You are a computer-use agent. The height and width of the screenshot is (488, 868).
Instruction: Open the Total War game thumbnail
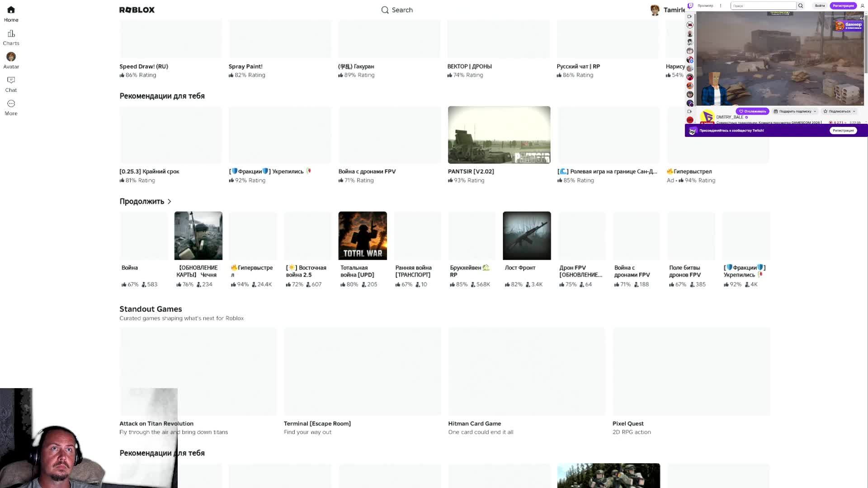pyautogui.click(x=363, y=235)
